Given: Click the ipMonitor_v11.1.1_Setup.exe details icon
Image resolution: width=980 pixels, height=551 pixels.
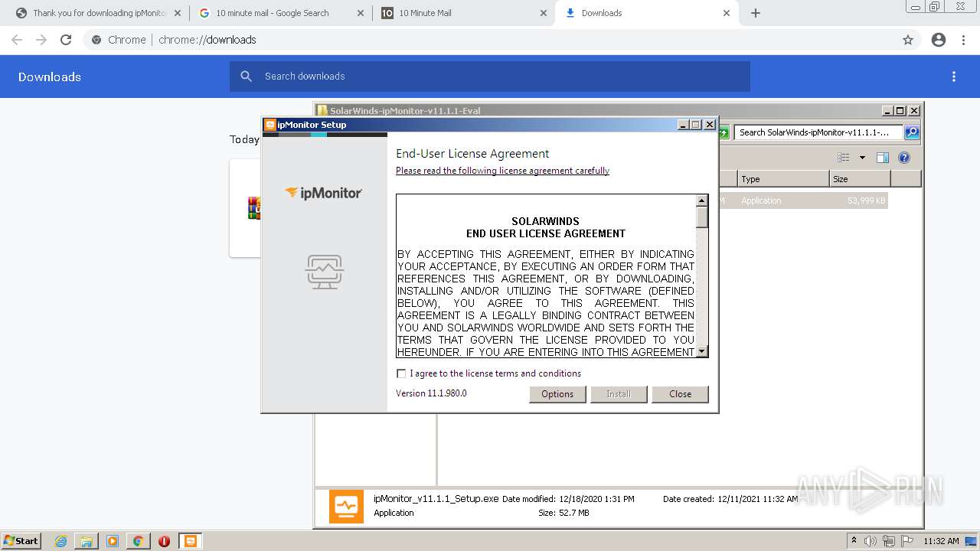Looking at the screenshot, I should [346, 506].
